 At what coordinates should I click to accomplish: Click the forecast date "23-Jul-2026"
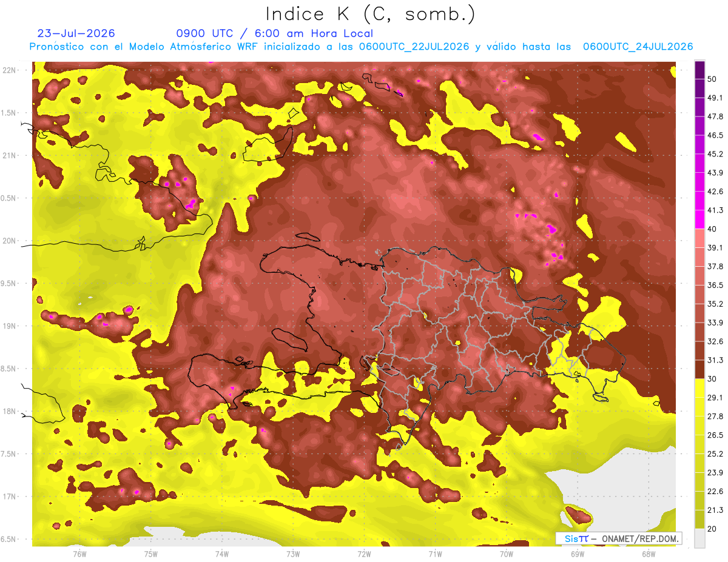(76, 33)
